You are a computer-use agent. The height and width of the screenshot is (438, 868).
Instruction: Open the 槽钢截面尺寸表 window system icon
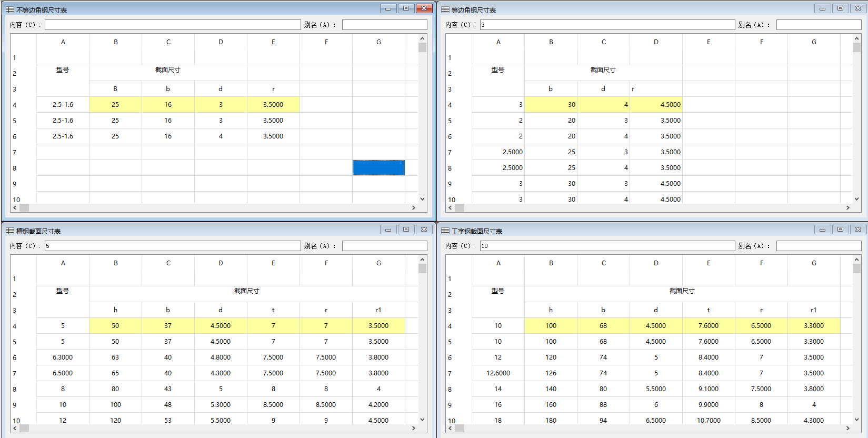coord(9,231)
